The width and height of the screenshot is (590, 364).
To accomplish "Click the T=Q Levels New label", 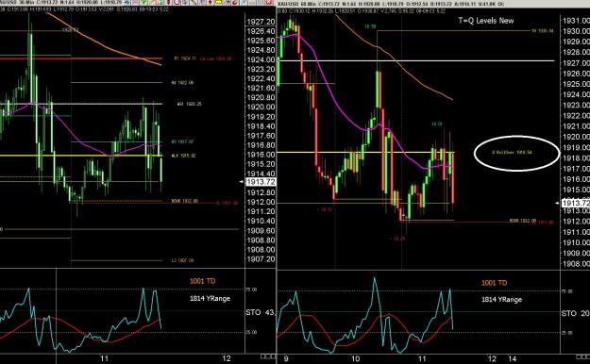I will (x=486, y=21).
